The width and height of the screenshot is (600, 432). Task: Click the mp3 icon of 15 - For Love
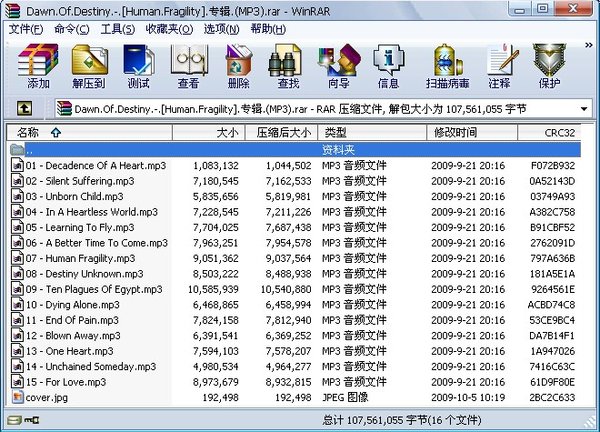point(17,382)
